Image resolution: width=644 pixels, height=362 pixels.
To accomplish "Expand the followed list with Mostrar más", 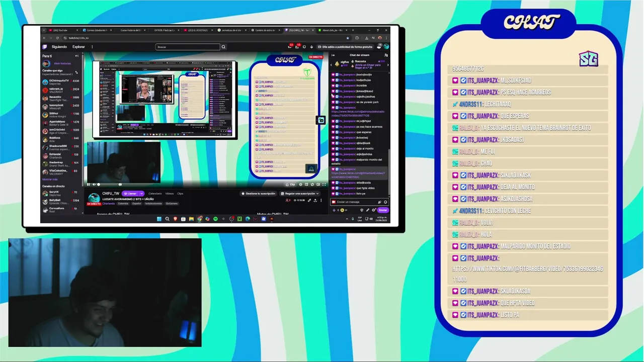I will point(50,179).
